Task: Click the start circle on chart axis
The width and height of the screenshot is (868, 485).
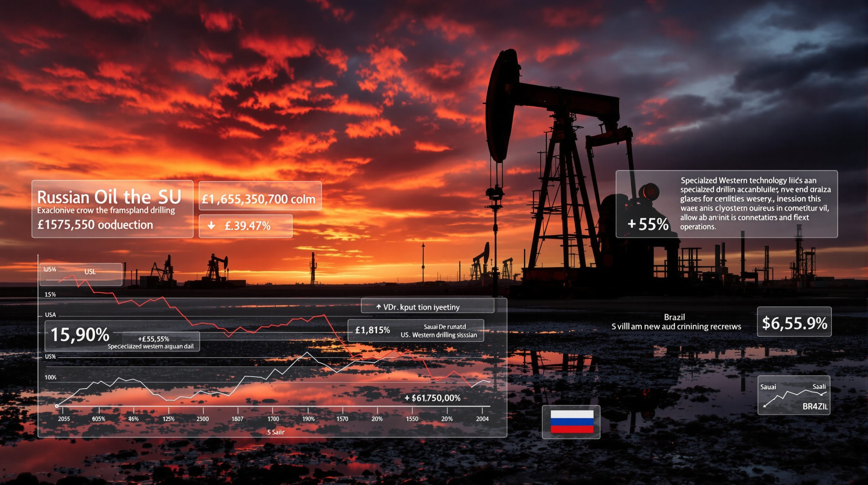Action: (x=57, y=406)
